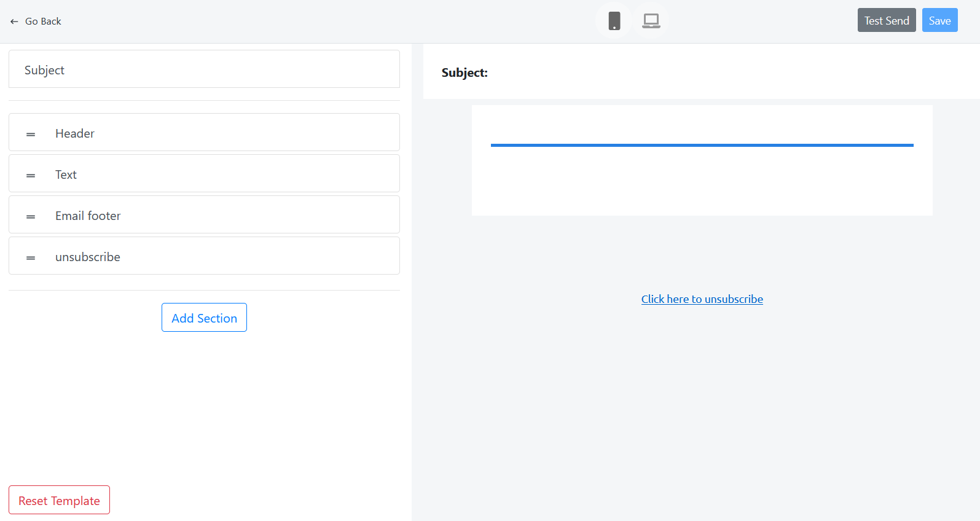The height and width of the screenshot is (521, 980).
Task: Click the Header section drag handle
Action: 31,134
